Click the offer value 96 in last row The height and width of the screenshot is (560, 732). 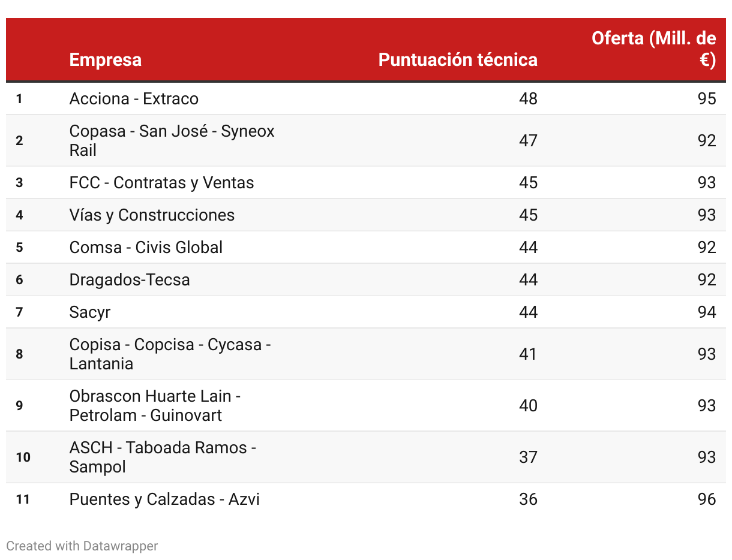[x=707, y=499]
